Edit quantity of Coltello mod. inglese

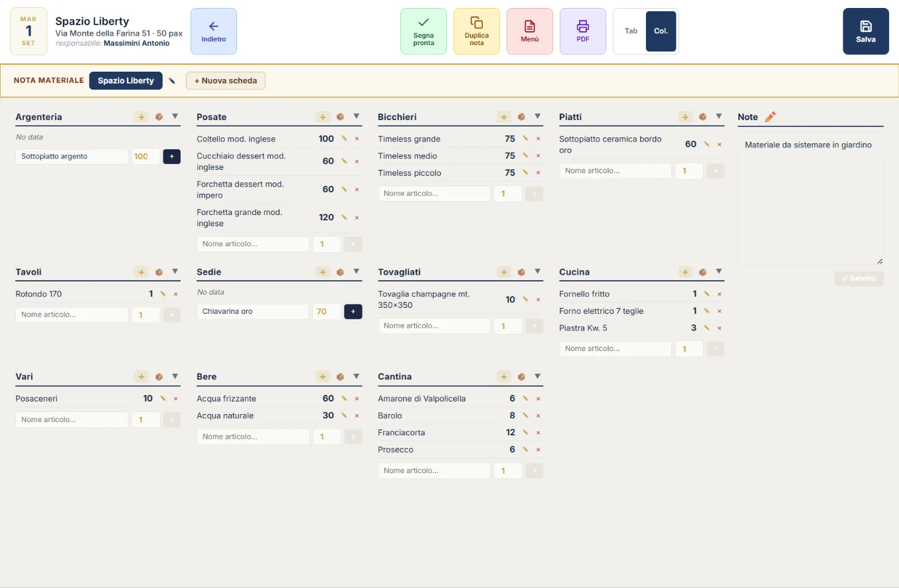(x=344, y=139)
